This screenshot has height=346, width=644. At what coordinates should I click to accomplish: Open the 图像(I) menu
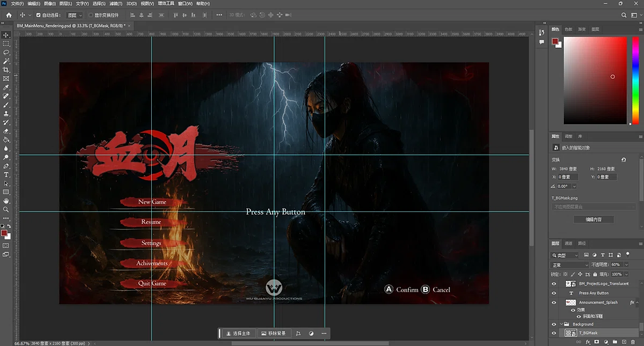(x=50, y=3)
